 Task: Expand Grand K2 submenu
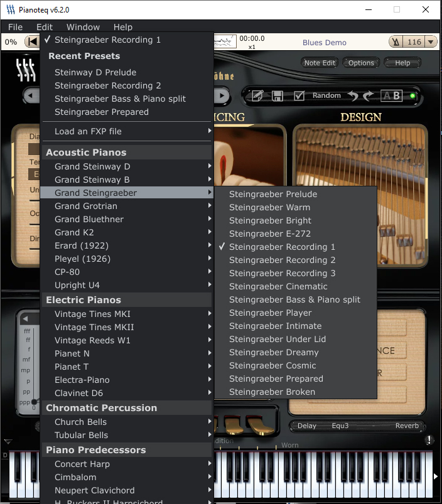tap(127, 232)
